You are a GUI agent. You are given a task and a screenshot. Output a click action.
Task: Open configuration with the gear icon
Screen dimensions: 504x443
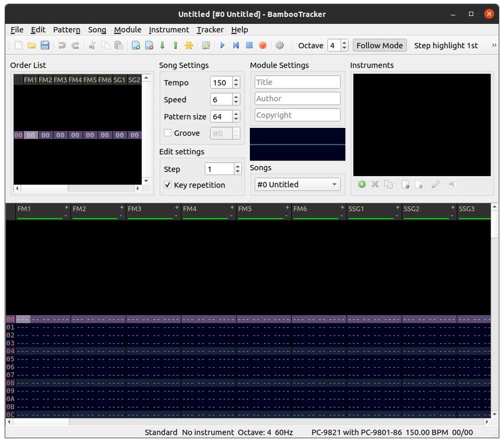(x=280, y=45)
